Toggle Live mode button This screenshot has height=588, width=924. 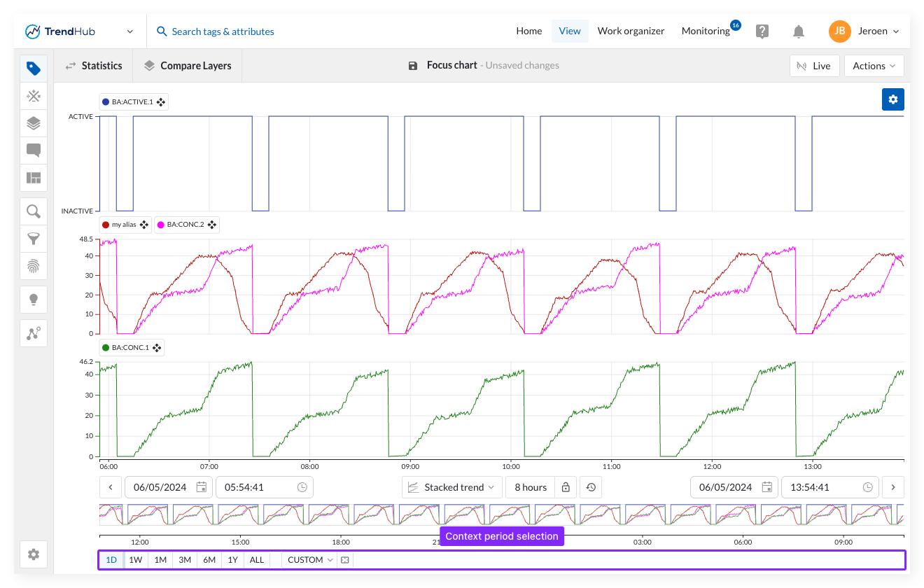(x=813, y=66)
